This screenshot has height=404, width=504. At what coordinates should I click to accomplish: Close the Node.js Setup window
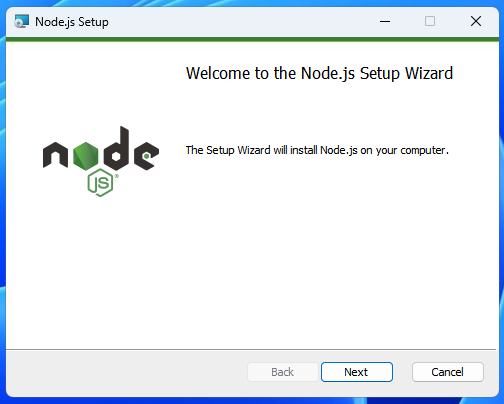pos(476,22)
